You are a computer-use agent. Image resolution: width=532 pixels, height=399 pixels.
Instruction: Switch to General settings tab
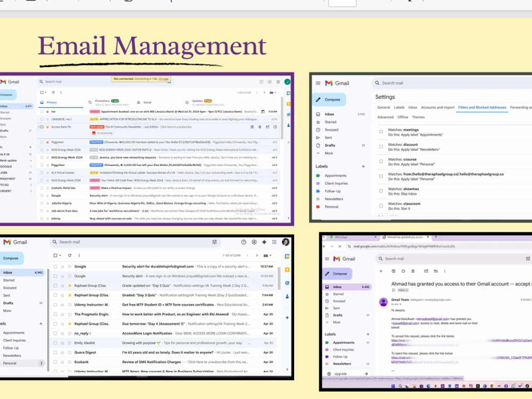[384, 107]
